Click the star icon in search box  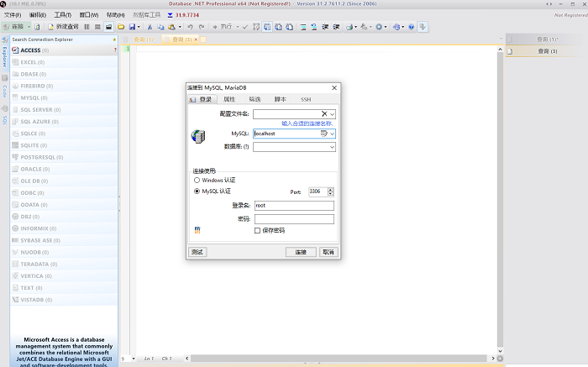(114, 39)
